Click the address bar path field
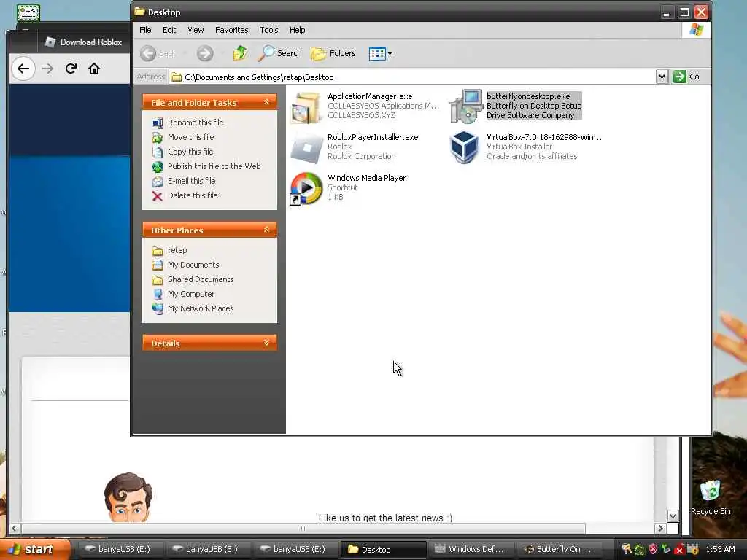This screenshot has height=560, width=747. click(x=412, y=77)
